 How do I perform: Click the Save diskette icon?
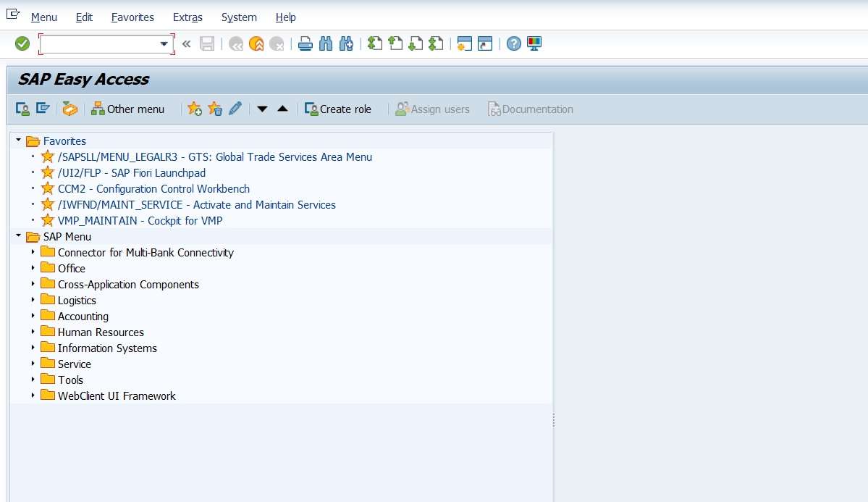[x=207, y=43]
